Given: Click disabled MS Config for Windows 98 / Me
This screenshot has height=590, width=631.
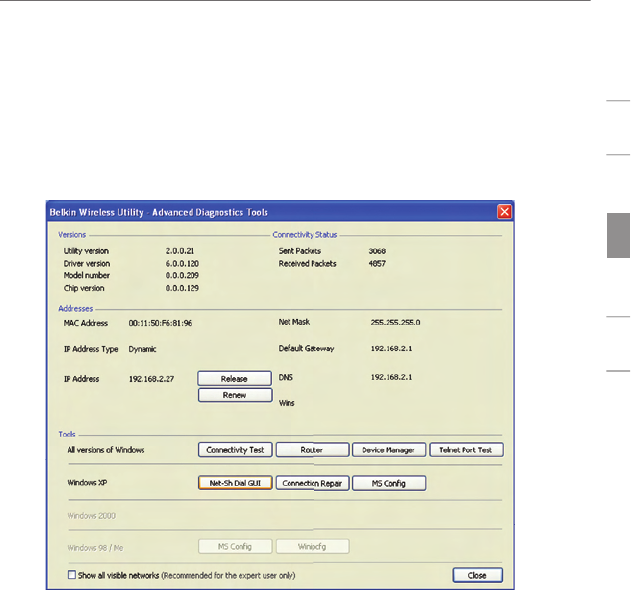Looking at the screenshot, I should click(x=235, y=547).
